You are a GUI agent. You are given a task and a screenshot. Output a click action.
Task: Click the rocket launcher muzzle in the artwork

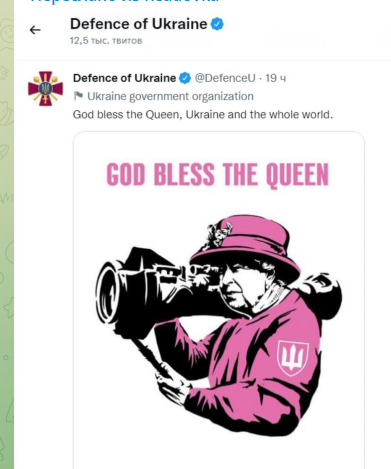tap(109, 292)
